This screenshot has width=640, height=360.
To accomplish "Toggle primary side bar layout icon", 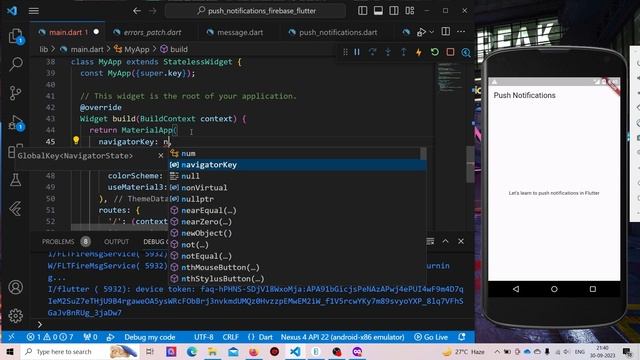I will [x=362, y=11].
